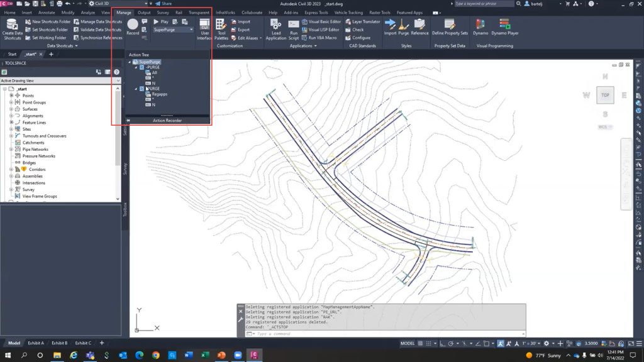644x362 pixels.
Task: Select Pipe Networks tree item
Action: [35, 150]
